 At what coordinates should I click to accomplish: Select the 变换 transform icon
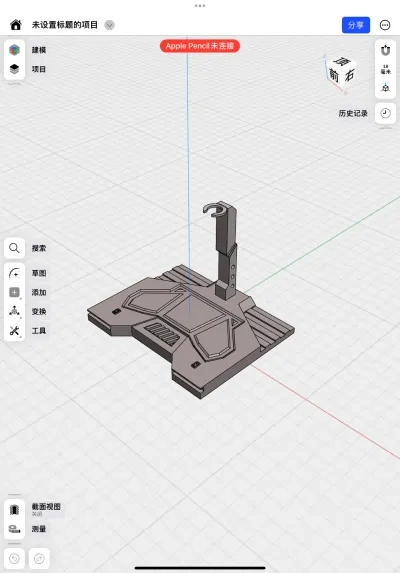14,311
